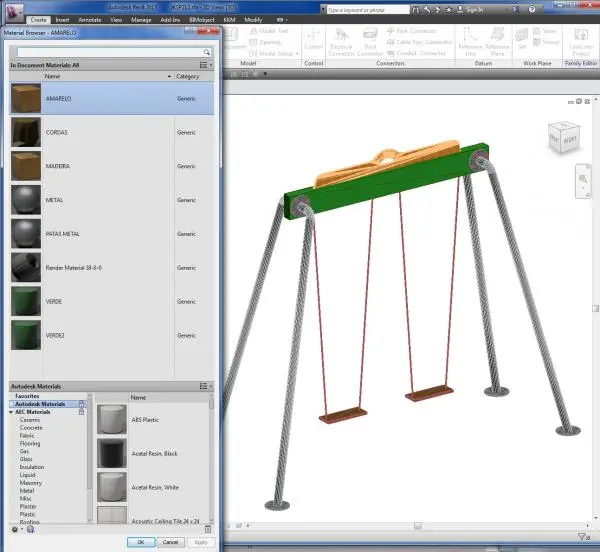The width and height of the screenshot is (600, 552).
Task: Click the Help question mark icon
Action: pyautogui.click(x=532, y=10)
